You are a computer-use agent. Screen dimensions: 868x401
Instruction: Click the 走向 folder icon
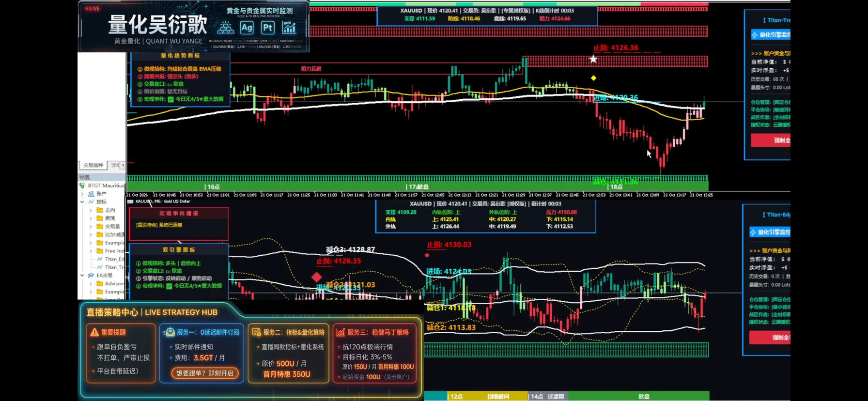pyautogui.click(x=100, y=210)
